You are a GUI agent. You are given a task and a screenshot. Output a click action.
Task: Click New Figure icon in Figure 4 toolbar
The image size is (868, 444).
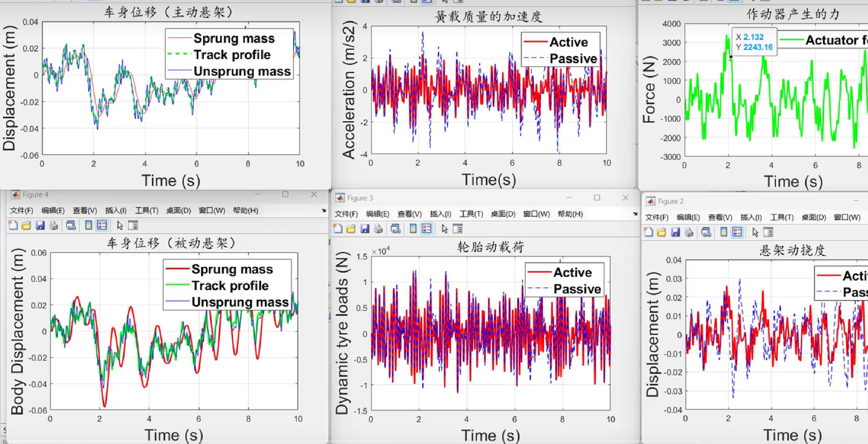pyautogui.click(x=13, y=225)
